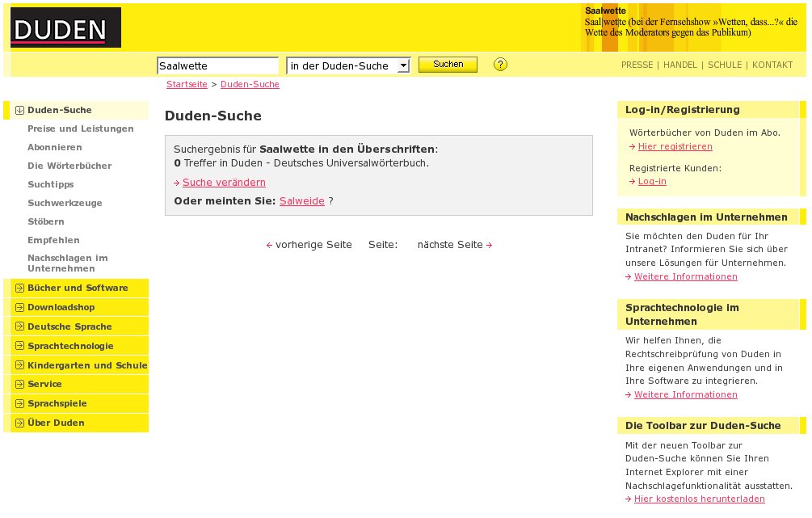Click Hier kostenlos herunterladen toolbar link
Image resolution: width=812 pixels, height=518 pixels.
coord(700,499)
